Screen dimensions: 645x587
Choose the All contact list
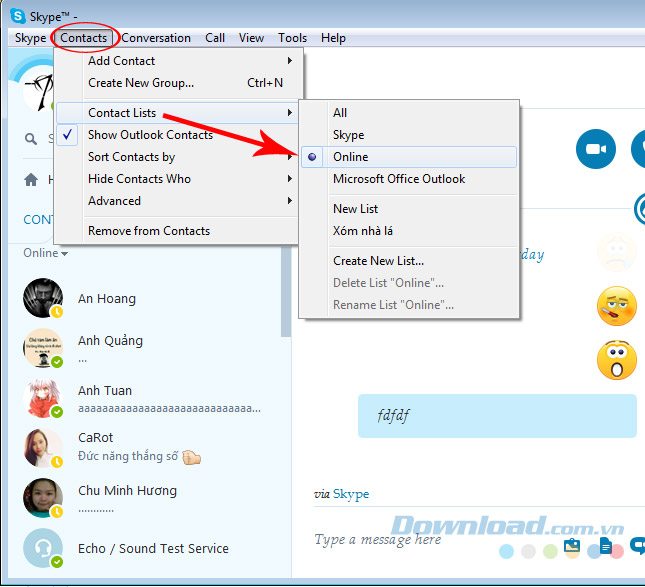(x=408, y=113)
